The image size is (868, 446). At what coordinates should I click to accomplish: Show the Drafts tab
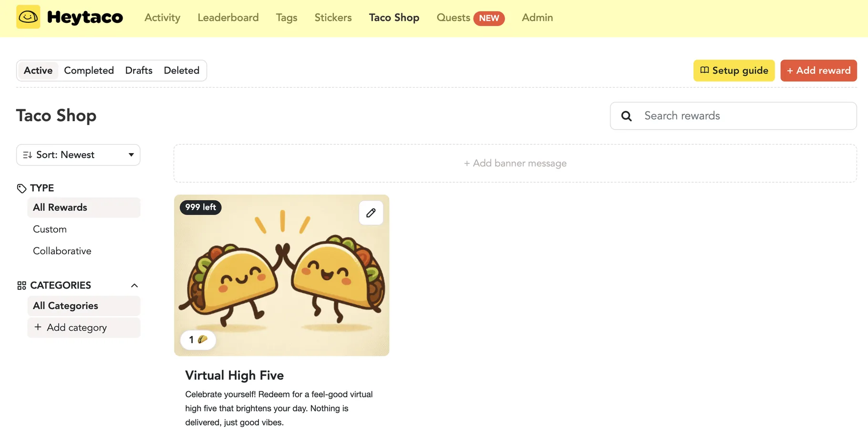tap(139, 71)
